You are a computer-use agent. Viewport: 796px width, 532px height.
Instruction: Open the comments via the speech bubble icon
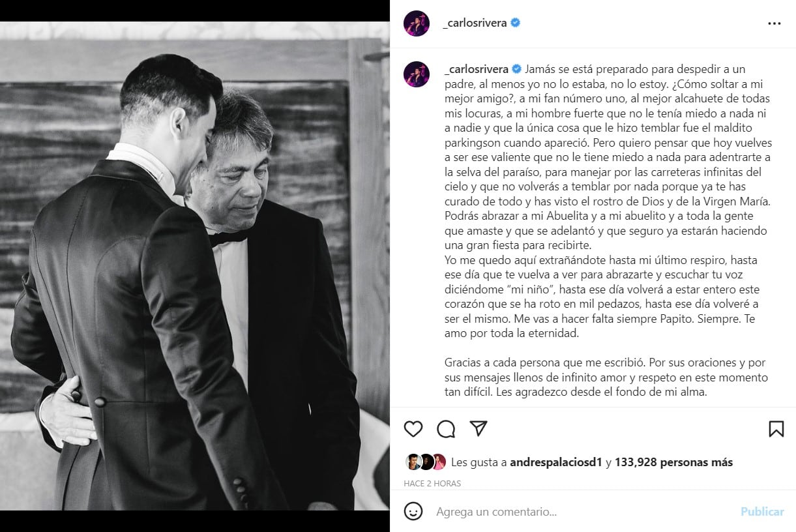[x=445, y=429]
